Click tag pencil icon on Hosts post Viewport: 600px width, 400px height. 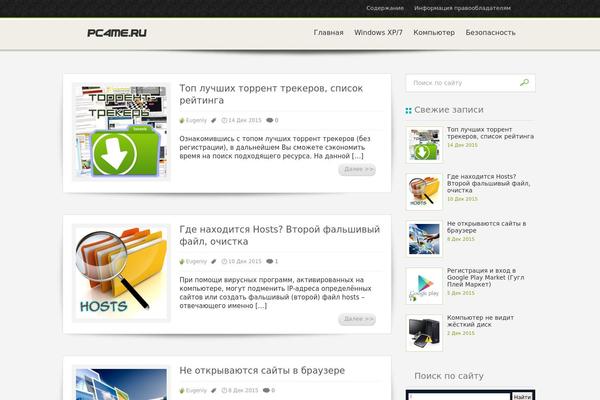214,261
